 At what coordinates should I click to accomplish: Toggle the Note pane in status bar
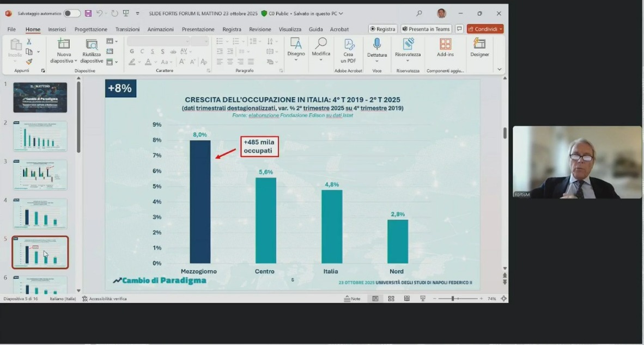353,299
